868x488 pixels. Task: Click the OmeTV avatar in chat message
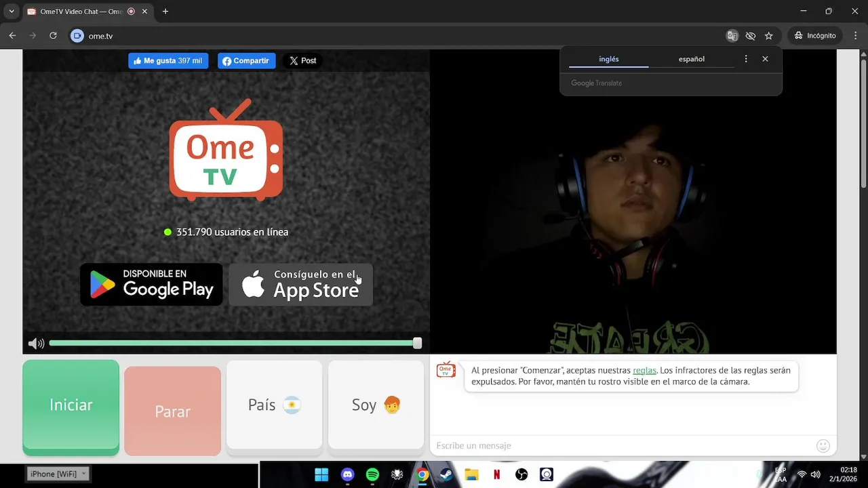click(x=446, y=369)
